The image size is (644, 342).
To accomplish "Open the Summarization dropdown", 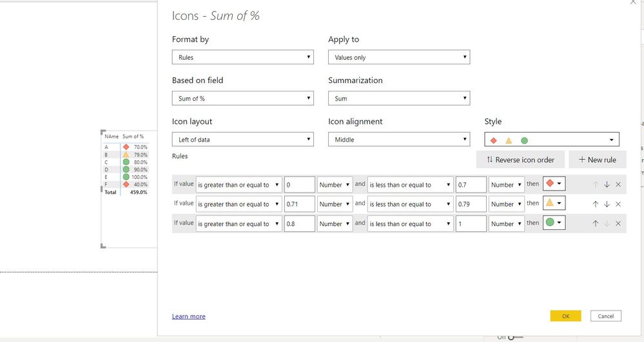I will [x=399, y=98].
